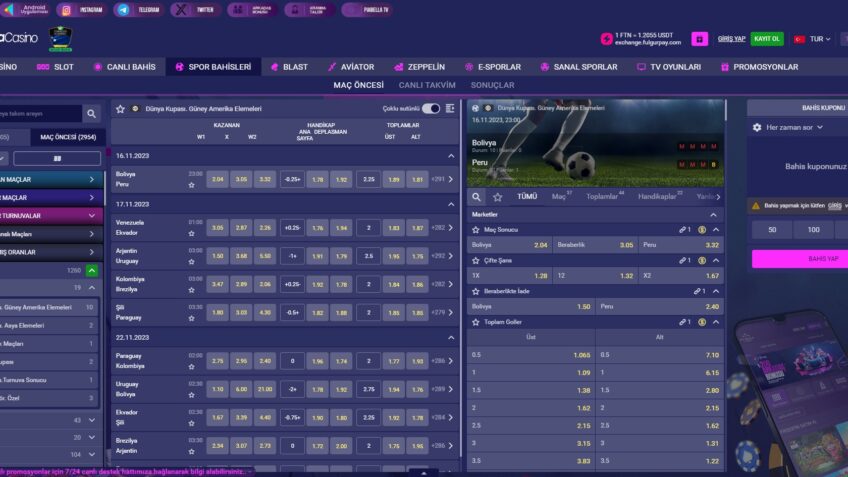Viewport: 848px width, 477px height.
Task: Select the 100 stake amount button
Action: click(x=813, y=229)
